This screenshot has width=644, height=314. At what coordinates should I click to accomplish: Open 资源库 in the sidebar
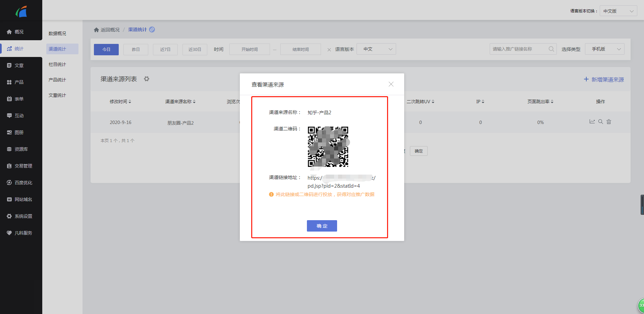(21, 149)
